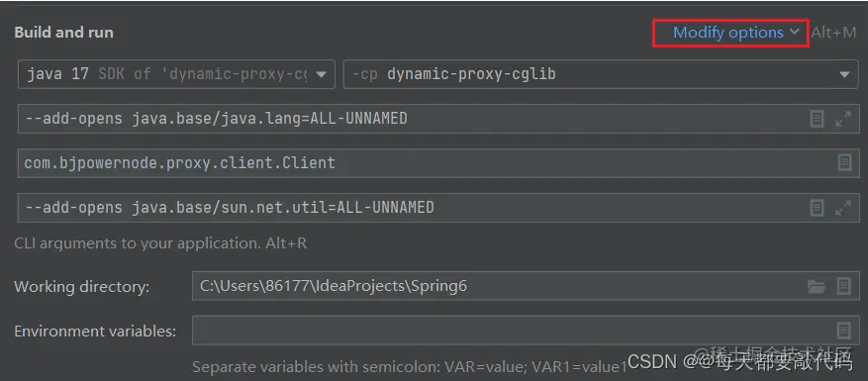Image resolution: width=868 pixels, height=381 pixels.
Task: Browse for the main class in the Client field
Action: click(x=844, y=163)
